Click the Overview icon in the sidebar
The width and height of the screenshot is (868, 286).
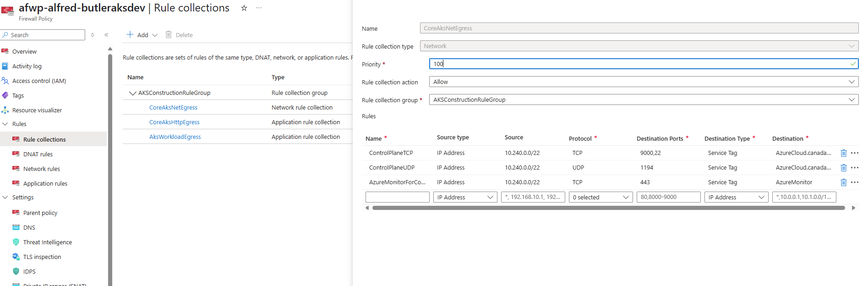(x=5, y=51)
